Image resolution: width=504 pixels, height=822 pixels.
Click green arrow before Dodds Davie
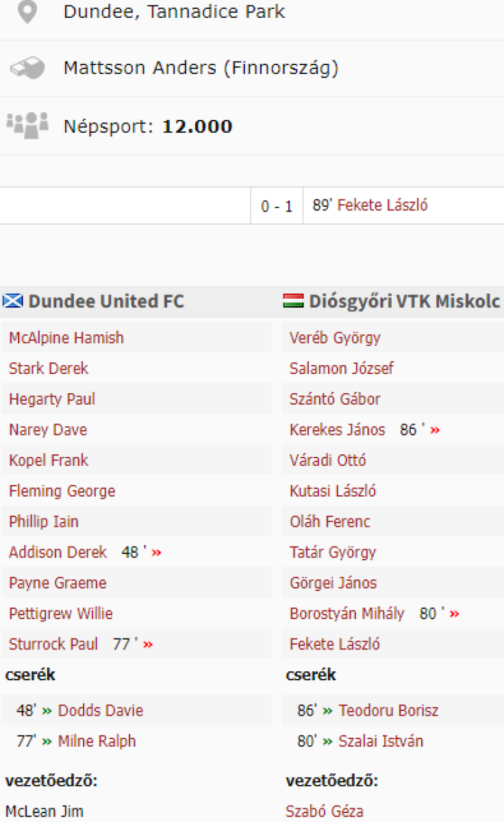47,711
